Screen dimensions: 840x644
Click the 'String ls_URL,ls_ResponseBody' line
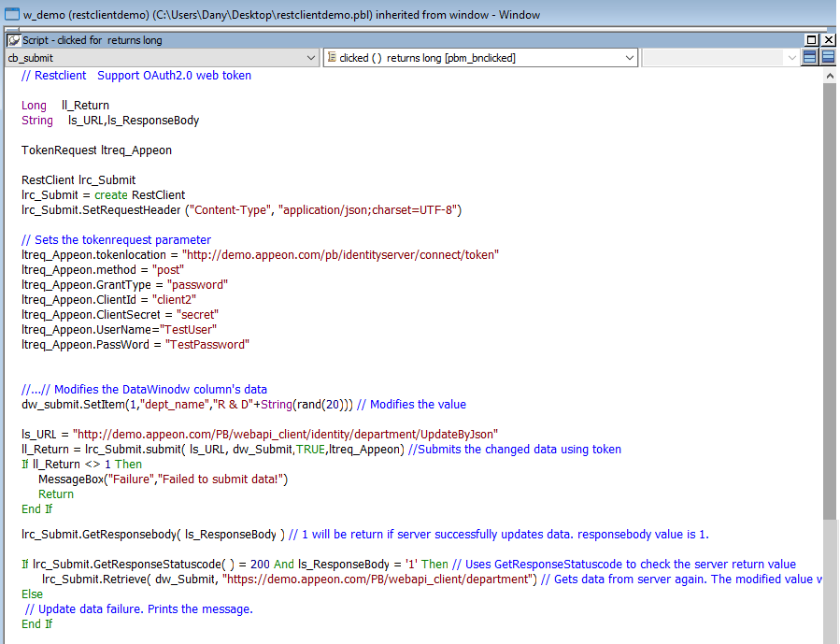[x=110, y=121]
